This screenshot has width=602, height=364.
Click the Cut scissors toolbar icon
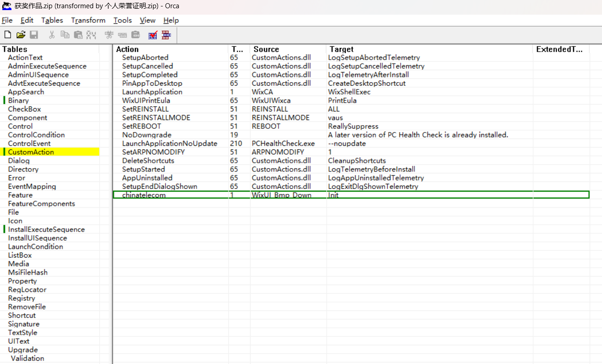tap(52, 35)
